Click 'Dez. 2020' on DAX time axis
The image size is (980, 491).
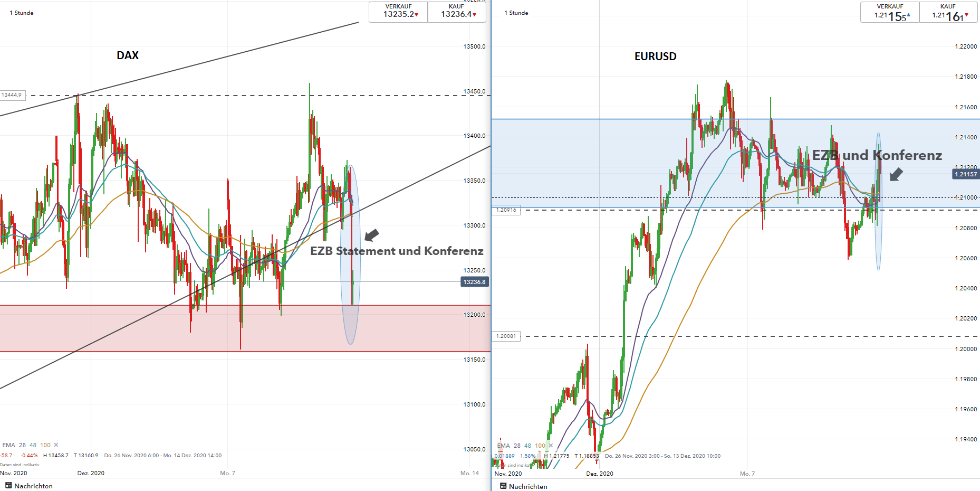click(91, 473)
